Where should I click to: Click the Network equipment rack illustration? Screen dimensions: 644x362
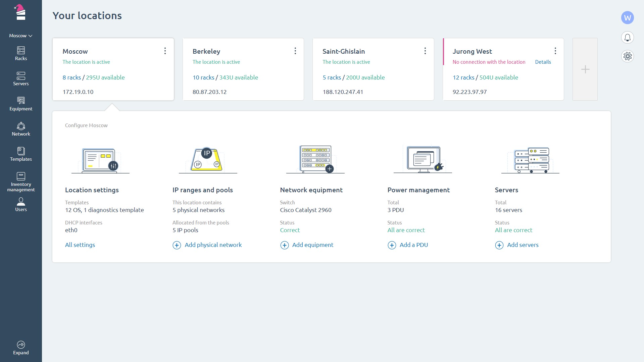tap(315, 159)
